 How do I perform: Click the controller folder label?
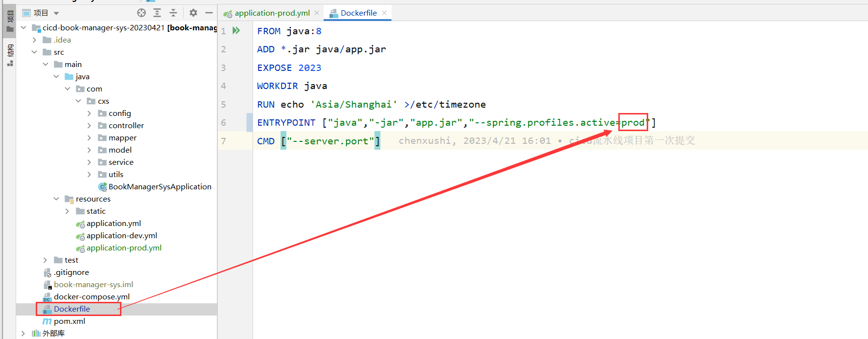click(126, 125)
